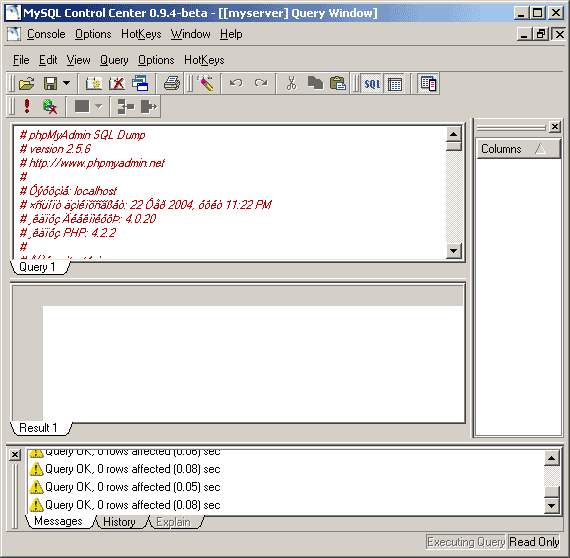
Task: Open the Help menu
Action: 231,34
